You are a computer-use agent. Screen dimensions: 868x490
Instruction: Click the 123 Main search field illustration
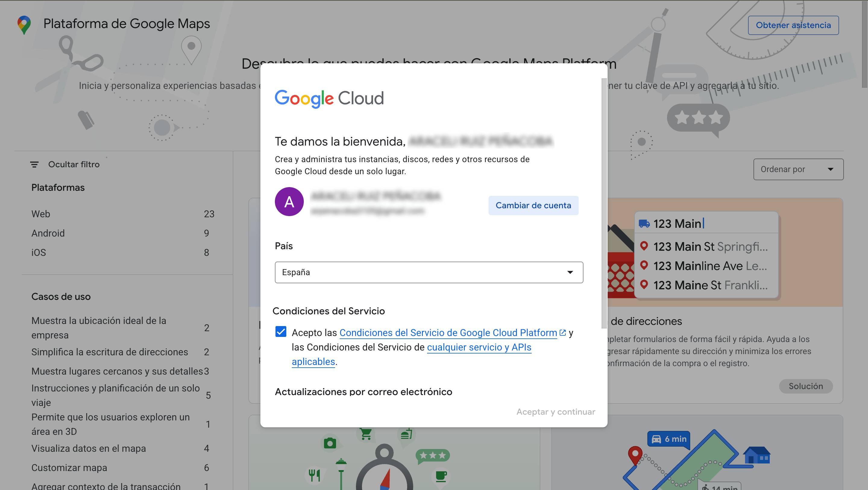[x=706, y=223]
